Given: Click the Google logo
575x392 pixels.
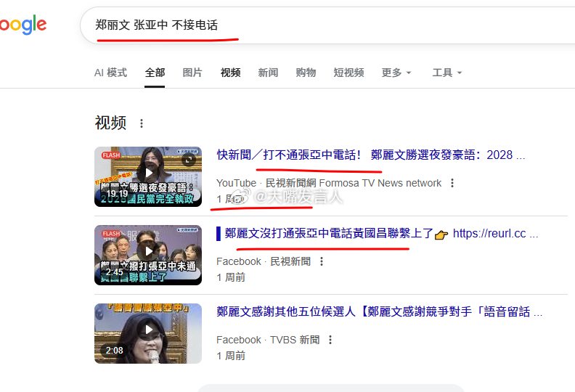Looking at the screenshot, I should pyautogui.click(x=23, y=25).
